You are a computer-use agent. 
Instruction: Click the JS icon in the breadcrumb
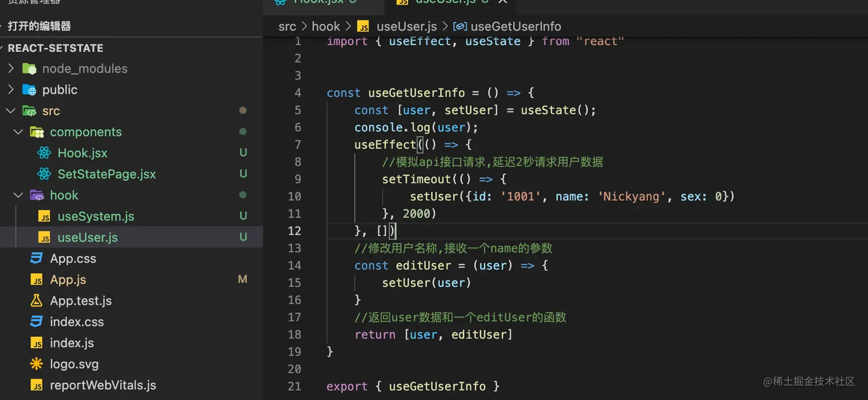pos(363,26)
